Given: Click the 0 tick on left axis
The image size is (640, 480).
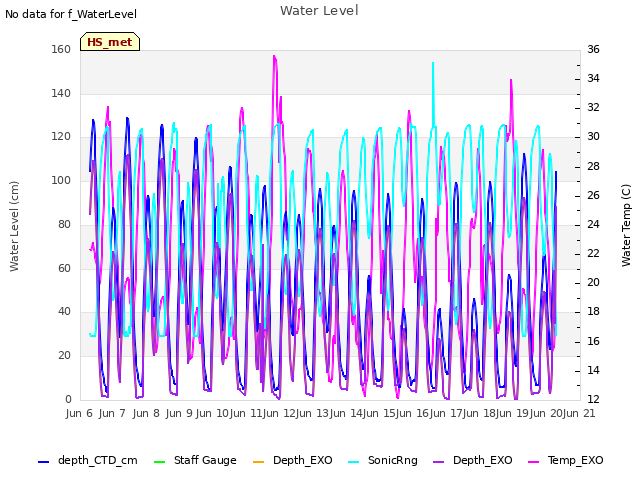Looking at the screenshot, I should tap(68, 400).
